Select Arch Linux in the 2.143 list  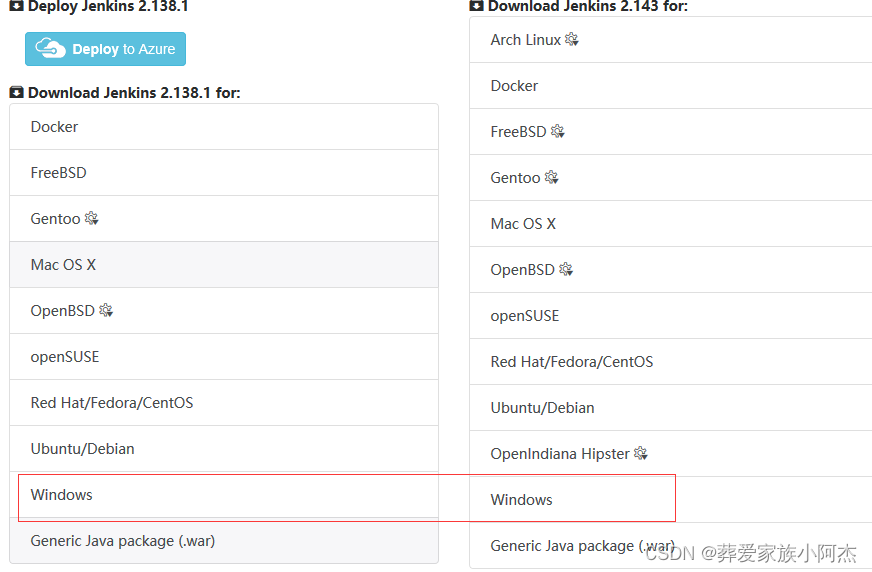click(671, 40)
